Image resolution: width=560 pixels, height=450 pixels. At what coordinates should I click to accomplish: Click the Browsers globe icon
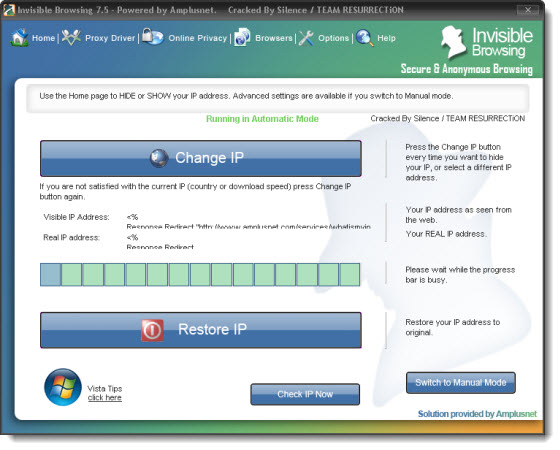pos(242,37)
